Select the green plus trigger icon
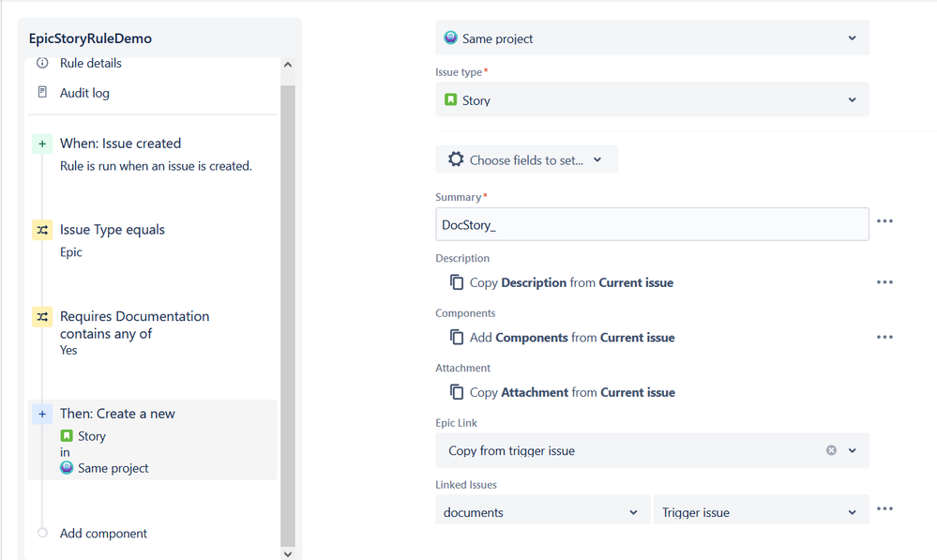 42,144
